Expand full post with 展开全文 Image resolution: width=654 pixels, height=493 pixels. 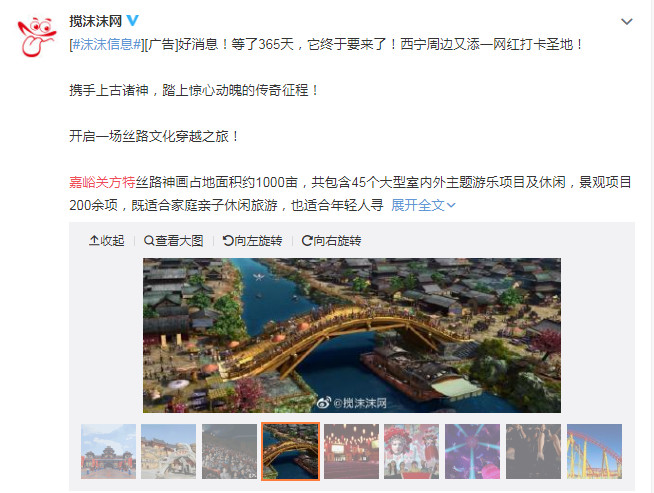coord(423,205)
